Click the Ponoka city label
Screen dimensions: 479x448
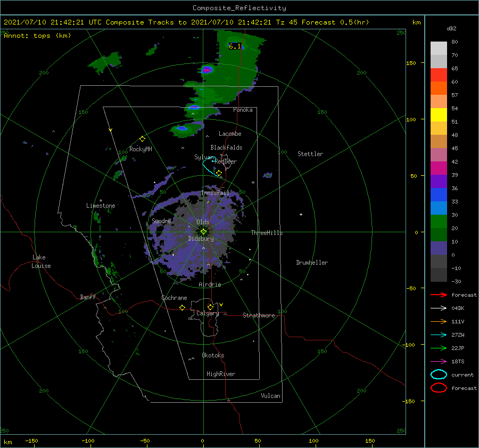(x=243, y=110)
